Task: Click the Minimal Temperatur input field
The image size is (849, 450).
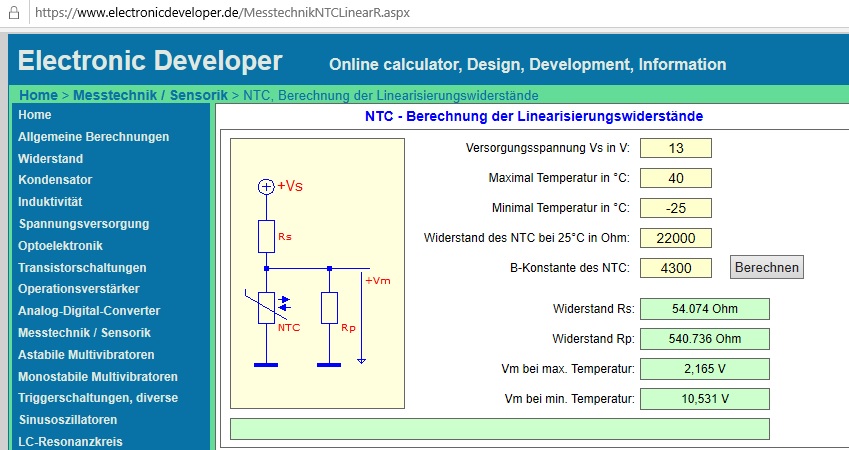Action: point(676,208)
